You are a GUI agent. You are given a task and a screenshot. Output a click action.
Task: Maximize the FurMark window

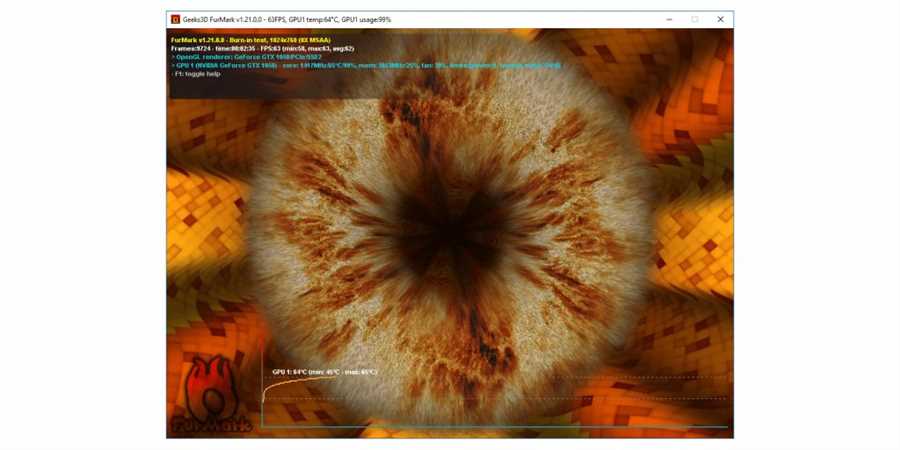coord(695,19)
